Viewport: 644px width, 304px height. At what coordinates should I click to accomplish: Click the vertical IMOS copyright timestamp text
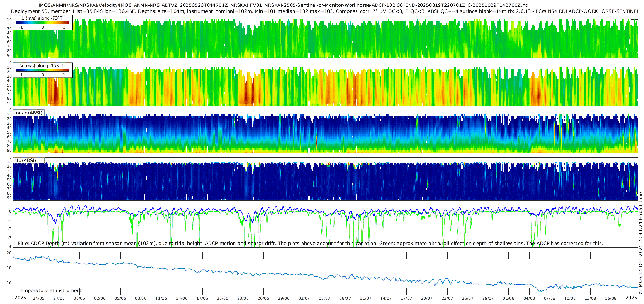click(640, 243)
